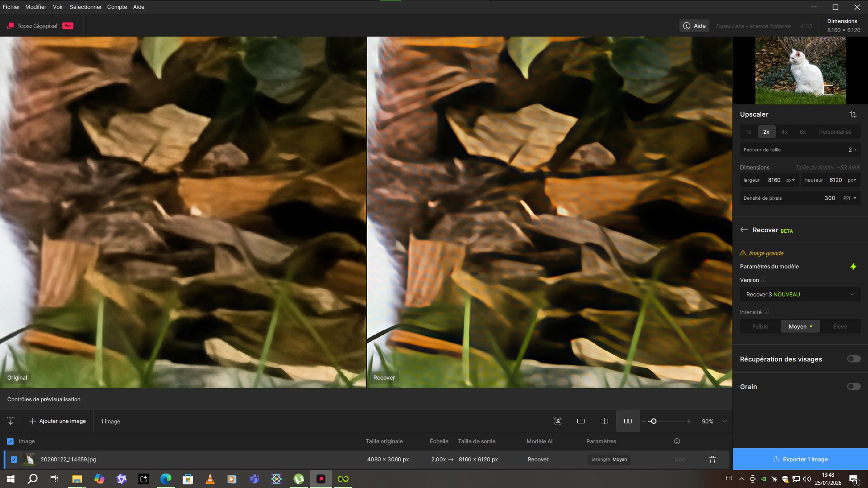Image resolution: width=868 pixels, height=488 pixels.
Task: Enable the Grain switch
Action: pos(854,386)
